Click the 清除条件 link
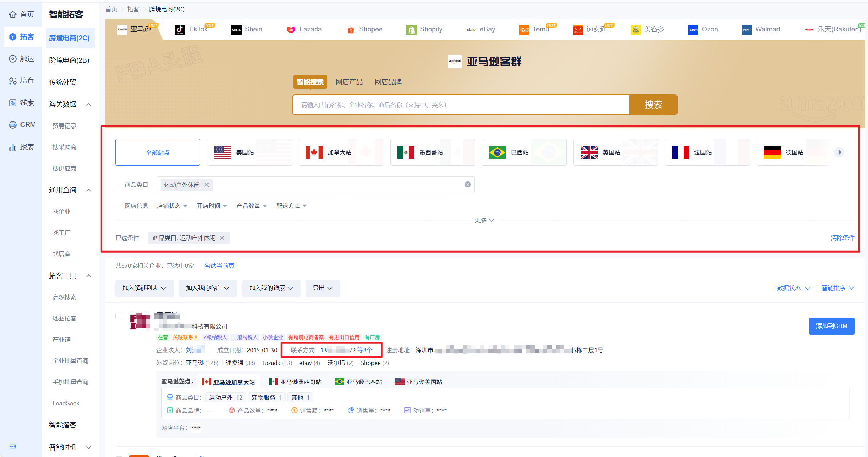 coord(842,238)
